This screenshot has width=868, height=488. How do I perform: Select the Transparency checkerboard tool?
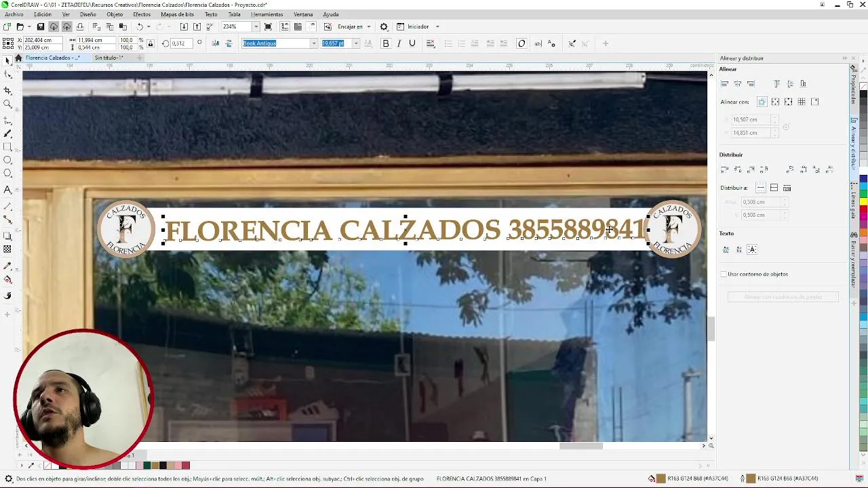pyautogui.click(x=7, y=249)
